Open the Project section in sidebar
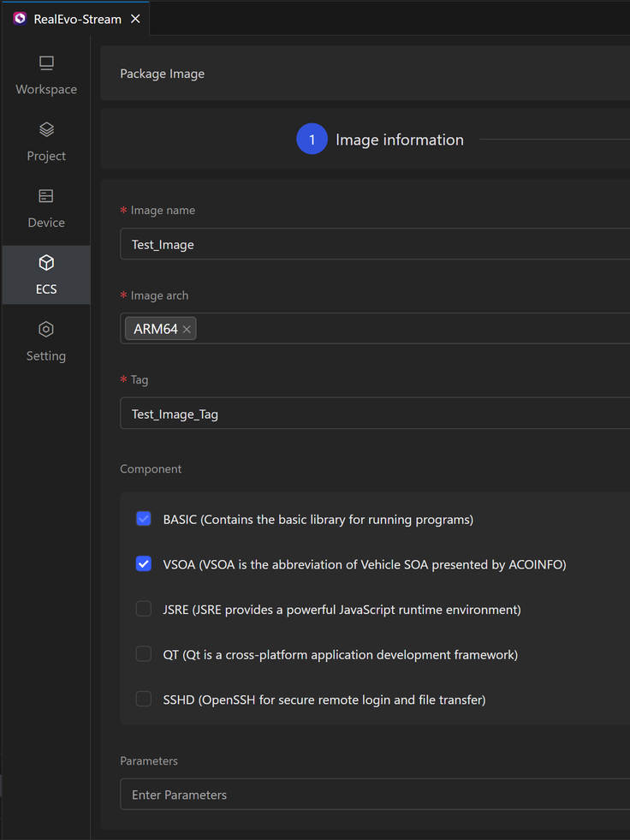This screenshot has width=630, height=840. pos(46,142)
